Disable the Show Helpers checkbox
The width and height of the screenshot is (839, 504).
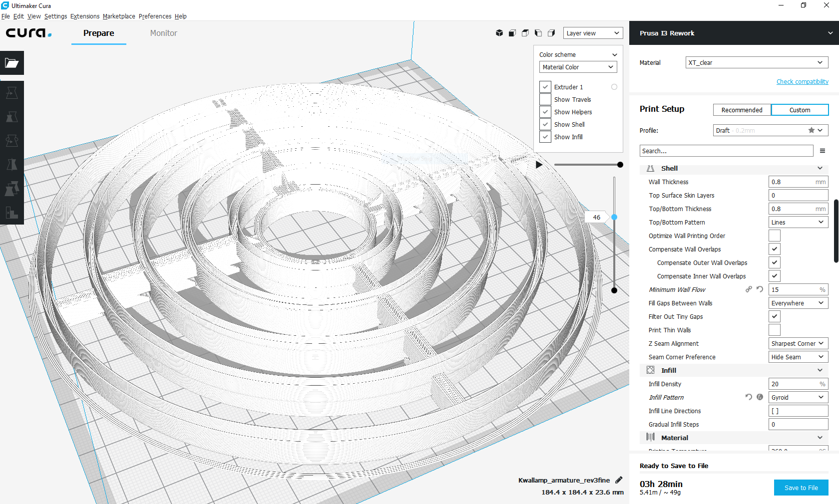545,112
